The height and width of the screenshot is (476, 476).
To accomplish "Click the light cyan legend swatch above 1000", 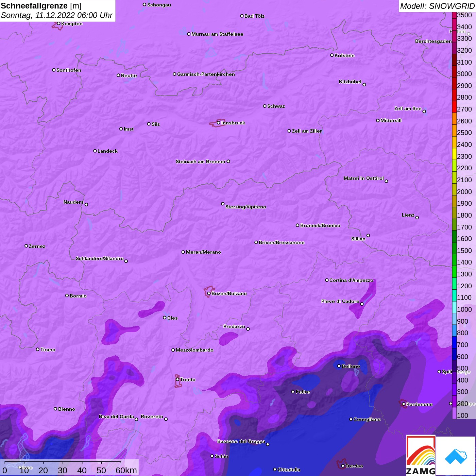I will point(454,307).
